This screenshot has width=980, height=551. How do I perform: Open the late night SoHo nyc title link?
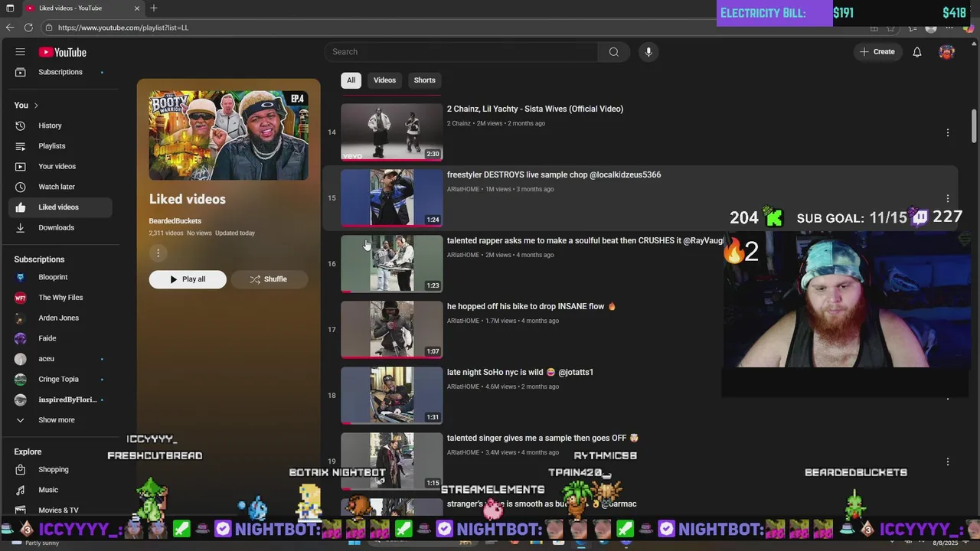[520, 372]
